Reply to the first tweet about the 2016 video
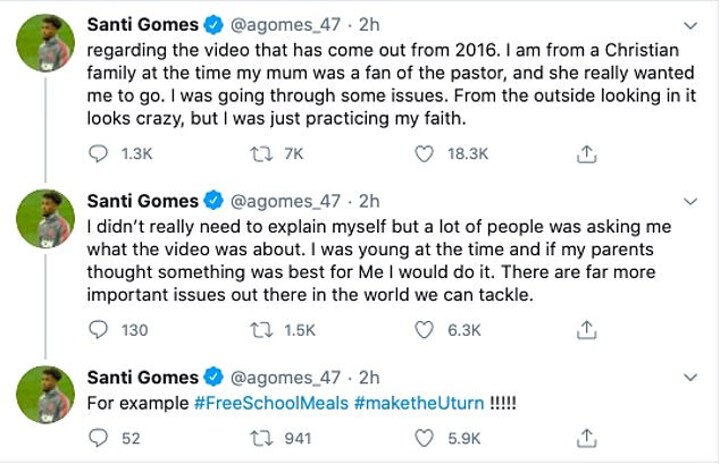 99,153
